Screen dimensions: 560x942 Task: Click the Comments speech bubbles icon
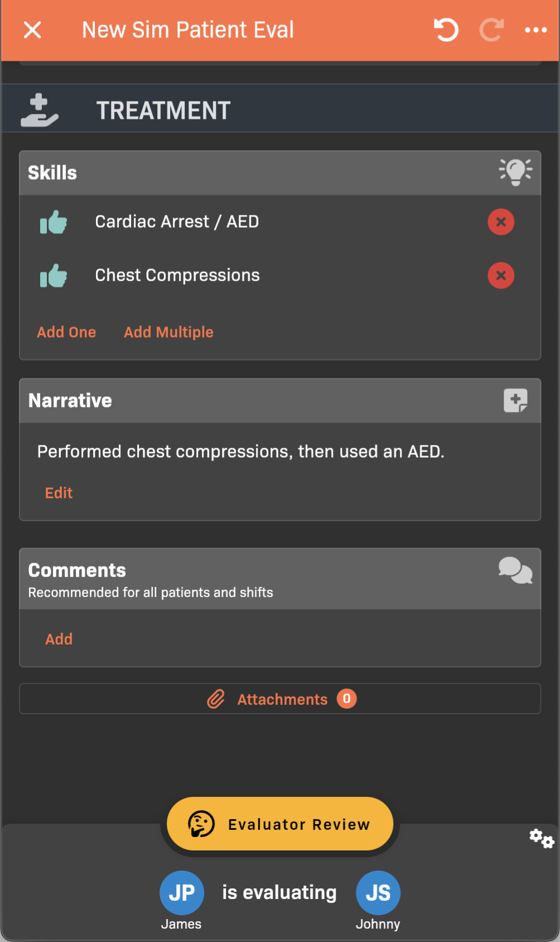[x=515, y=570]
